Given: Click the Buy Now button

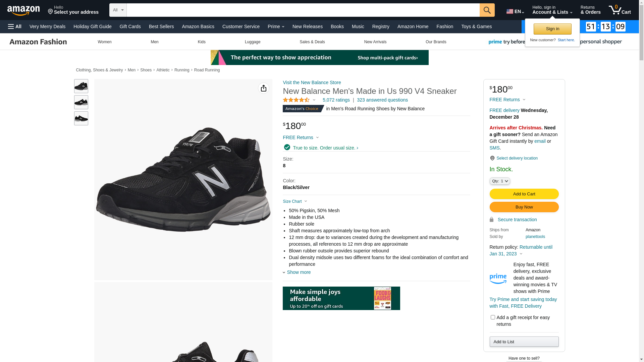Looking at the screenshot, I should [524, 207].
